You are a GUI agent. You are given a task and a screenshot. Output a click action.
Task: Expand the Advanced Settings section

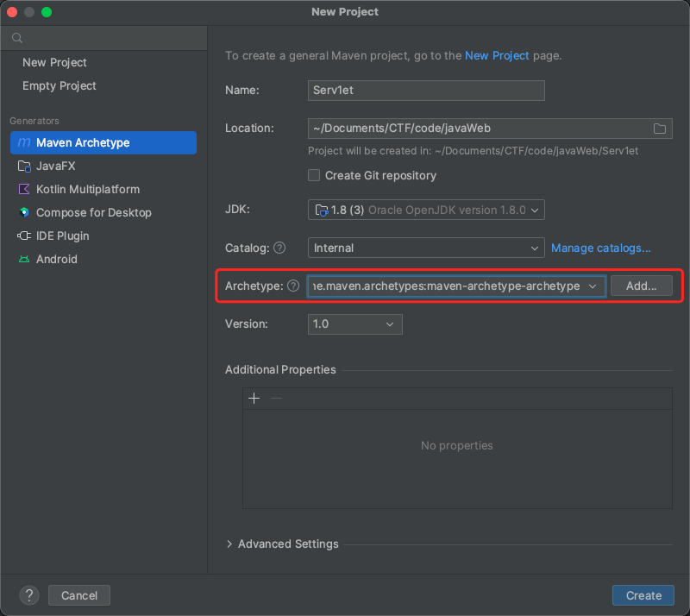(282, 544)
